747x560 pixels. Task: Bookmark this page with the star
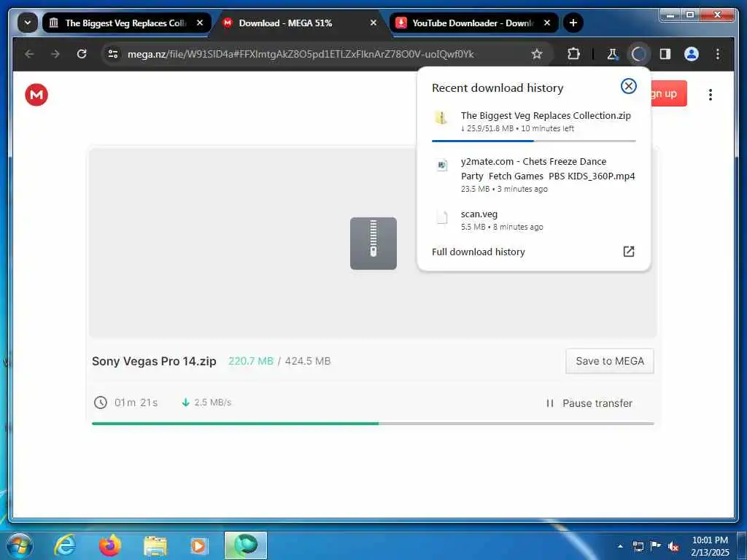click(x=537, y=54)
